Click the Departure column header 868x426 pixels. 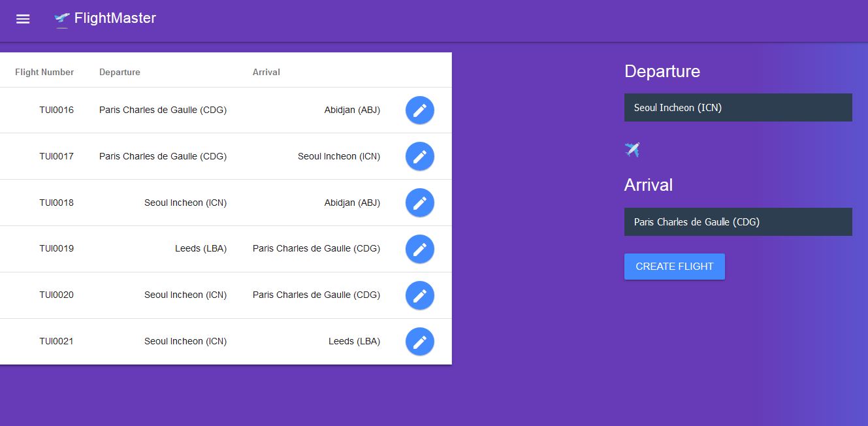pos(120,72)
